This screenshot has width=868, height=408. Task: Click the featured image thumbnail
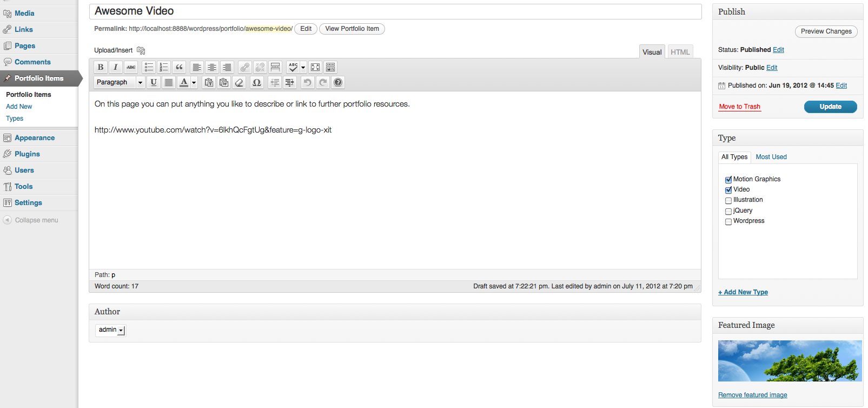click(x=790, y=361)
